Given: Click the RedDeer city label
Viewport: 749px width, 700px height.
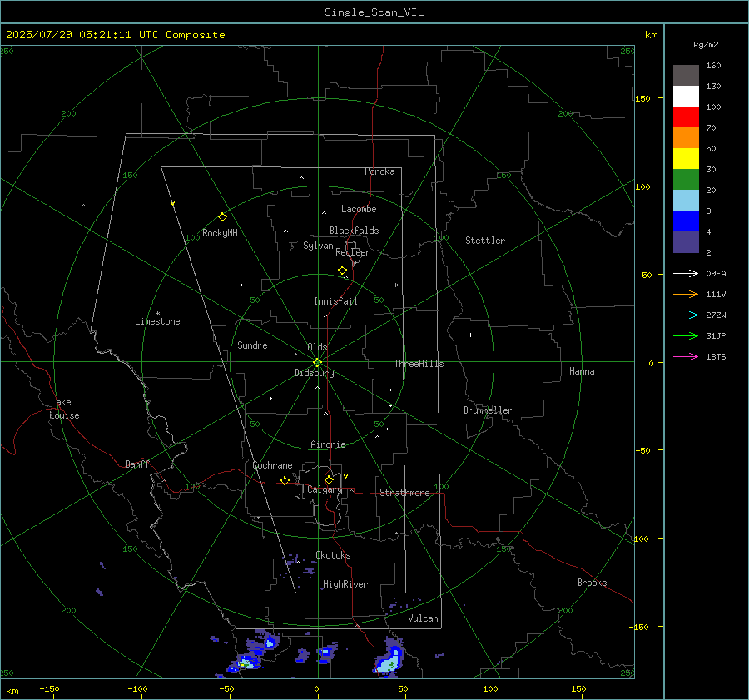Looking at the screenshot, I should (353, 252).
